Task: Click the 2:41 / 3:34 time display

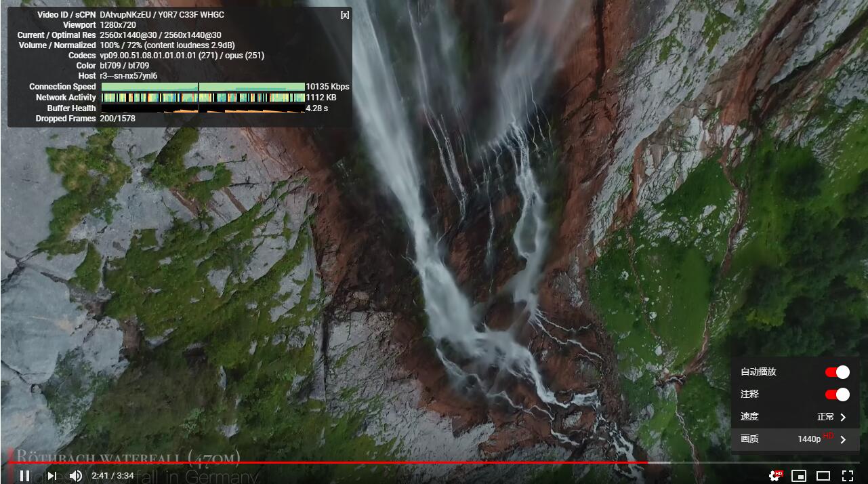Action: coord(112,476)
